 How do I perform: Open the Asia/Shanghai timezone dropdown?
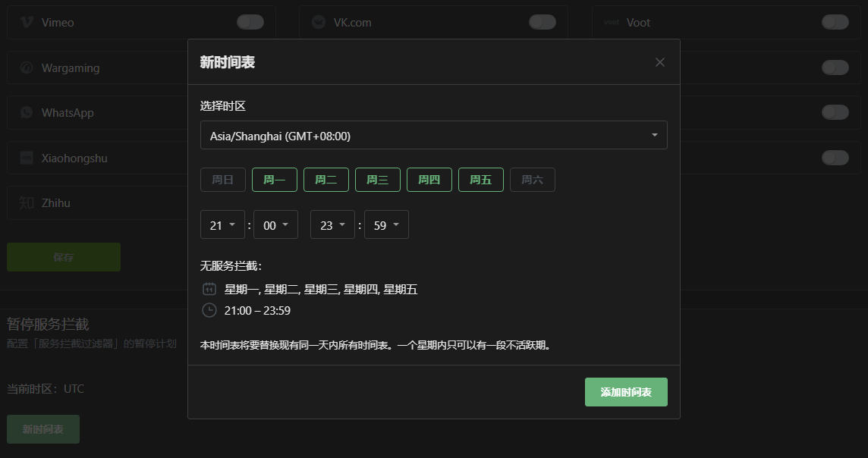click(433, 135)
